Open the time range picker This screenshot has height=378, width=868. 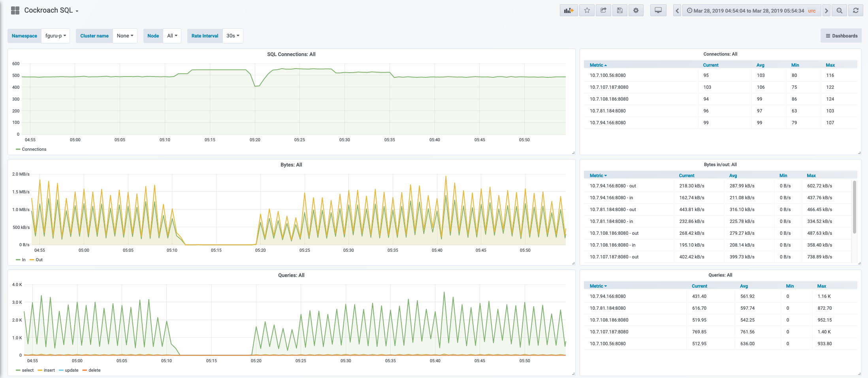tap(751, 11)
